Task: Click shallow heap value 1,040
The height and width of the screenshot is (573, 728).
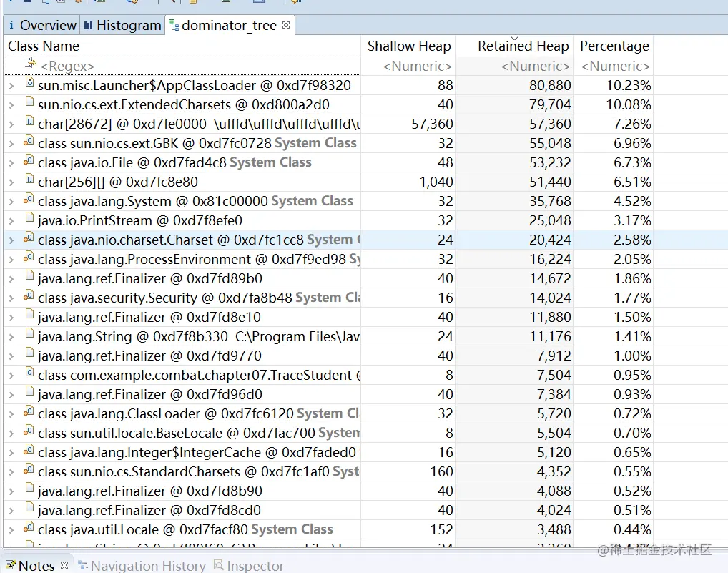Action: (x=436, y=182)
